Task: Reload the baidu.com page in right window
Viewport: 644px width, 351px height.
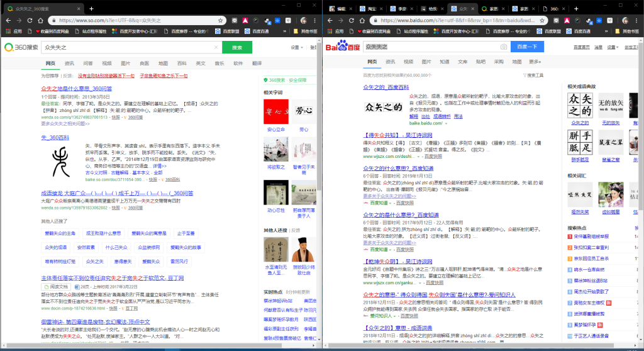Action: (351, 20)
